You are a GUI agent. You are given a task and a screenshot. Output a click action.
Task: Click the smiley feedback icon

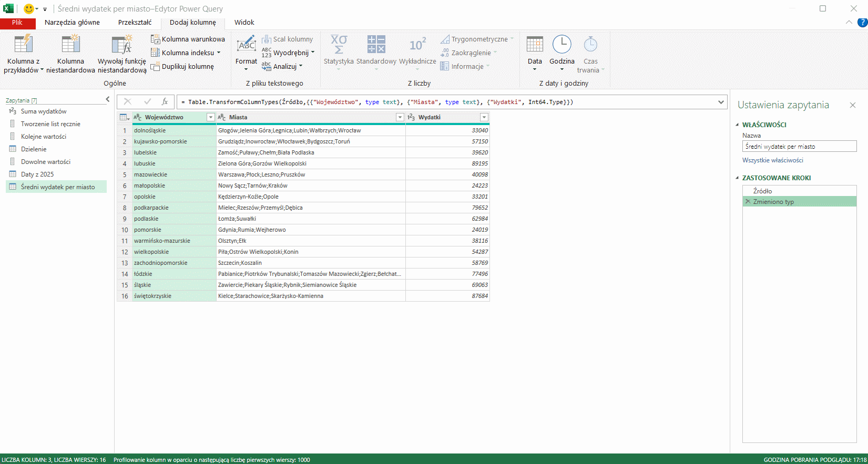pyautogui.click(x=29, y=8)
